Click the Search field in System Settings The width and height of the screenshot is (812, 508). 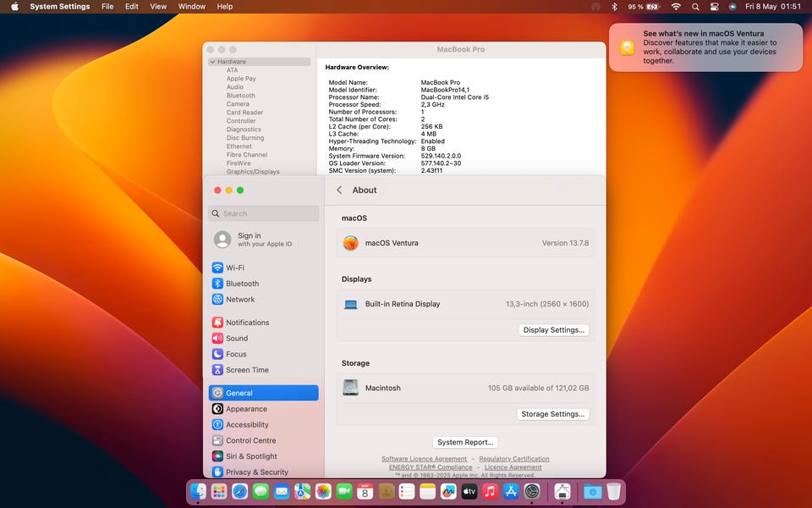(264, 213)
